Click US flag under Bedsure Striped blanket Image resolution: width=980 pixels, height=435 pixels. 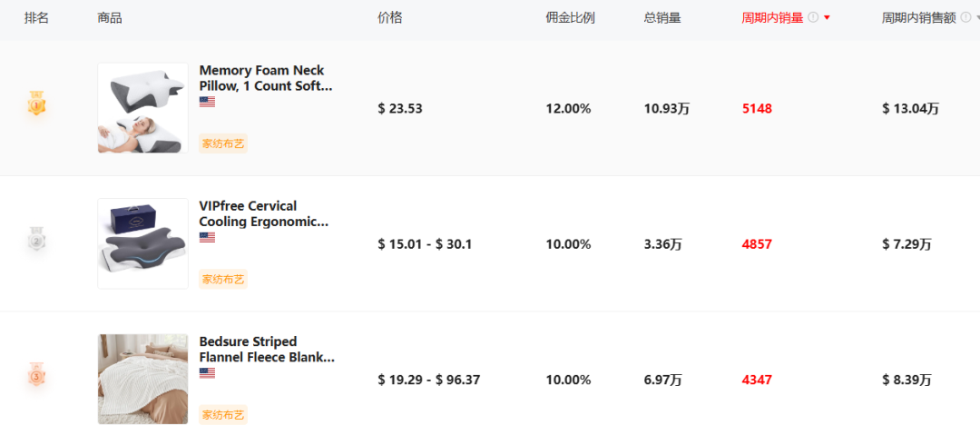208,373
